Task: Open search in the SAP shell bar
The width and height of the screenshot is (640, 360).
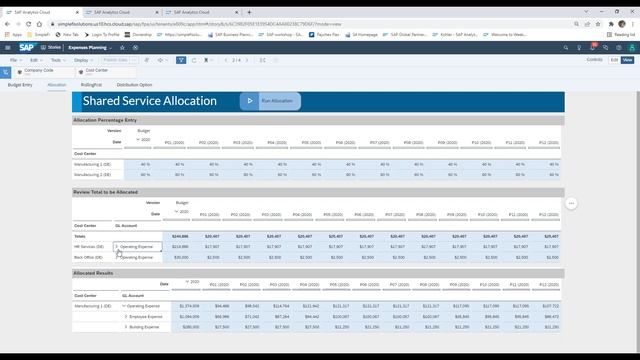Action: (x=566, y=48)
